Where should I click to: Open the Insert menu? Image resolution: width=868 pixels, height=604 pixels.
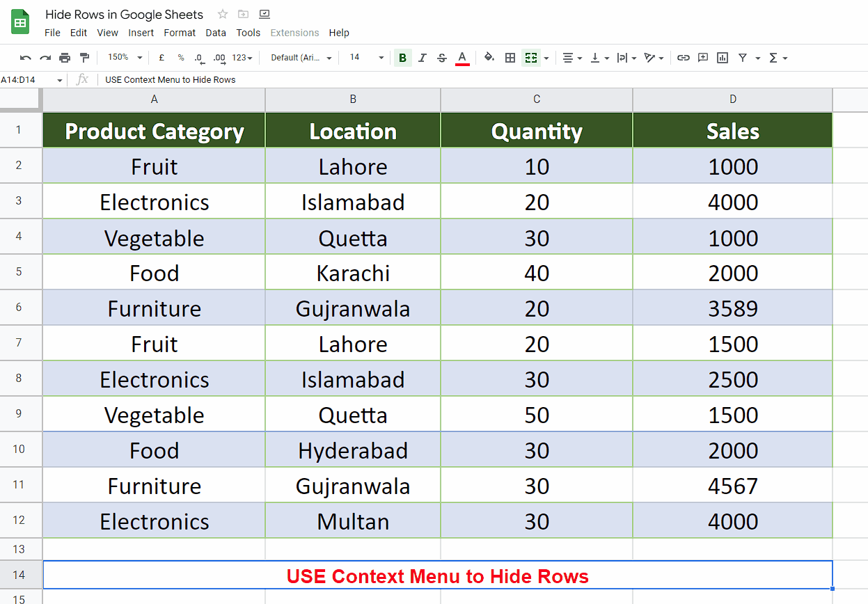click(141, 33)
